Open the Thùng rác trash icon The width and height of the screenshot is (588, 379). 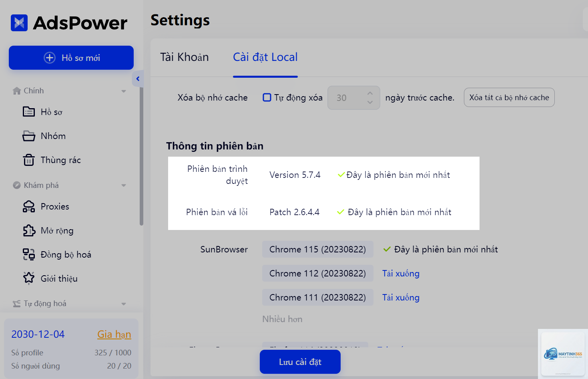coord(29,160)
